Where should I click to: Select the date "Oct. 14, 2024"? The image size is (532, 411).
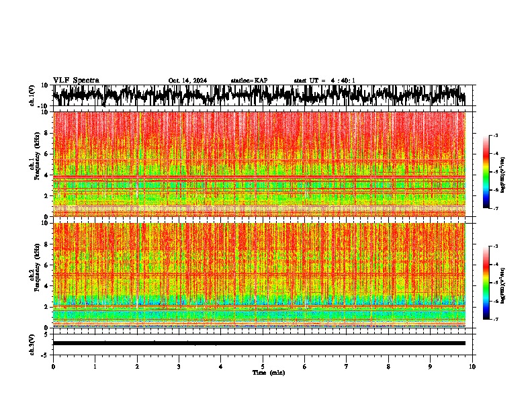[187, 81]
